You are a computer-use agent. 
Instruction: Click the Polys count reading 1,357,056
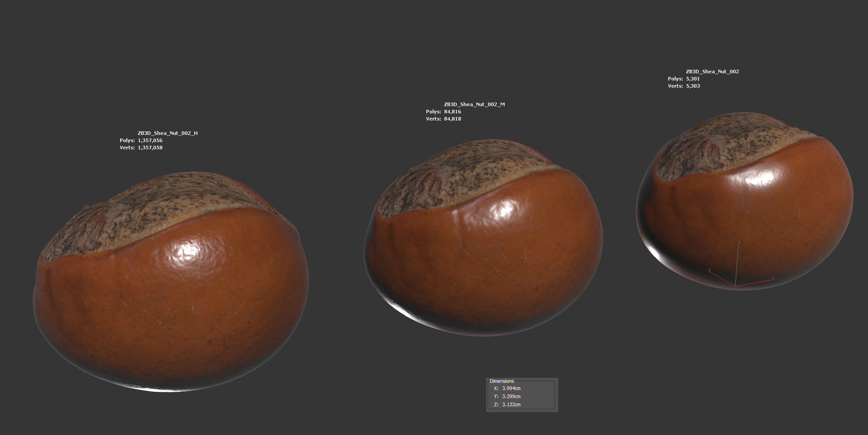[x=150, y=140]
